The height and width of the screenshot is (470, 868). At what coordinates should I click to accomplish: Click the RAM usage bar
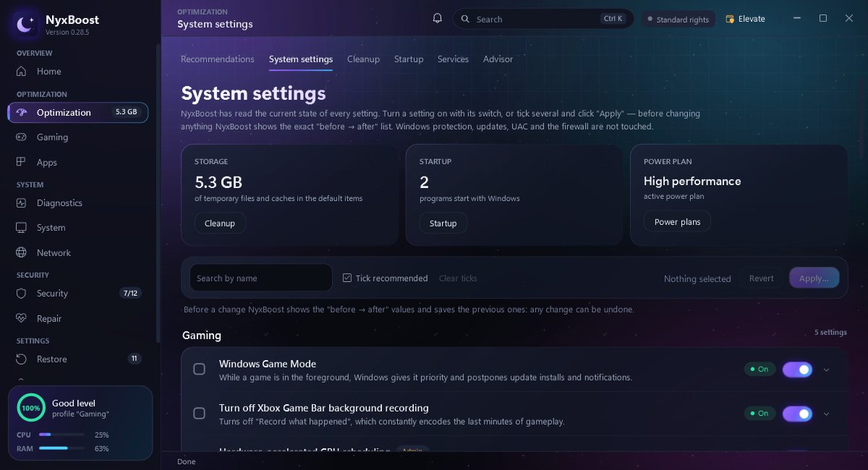pos(61,448)
